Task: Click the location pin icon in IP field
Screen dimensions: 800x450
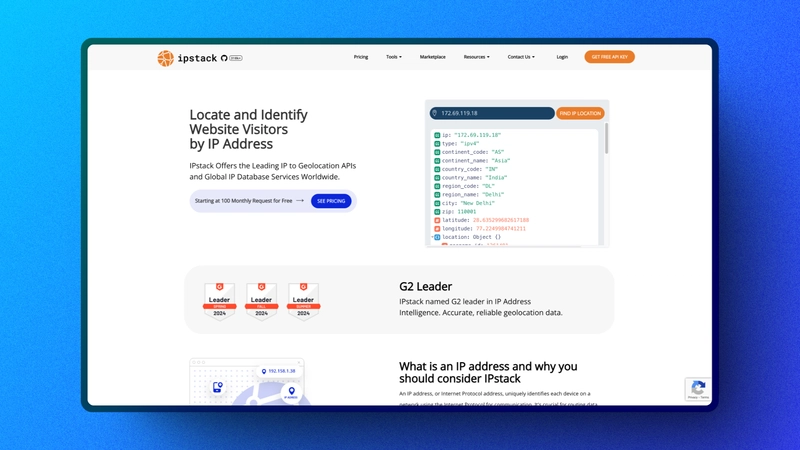Action: [435, 113]
